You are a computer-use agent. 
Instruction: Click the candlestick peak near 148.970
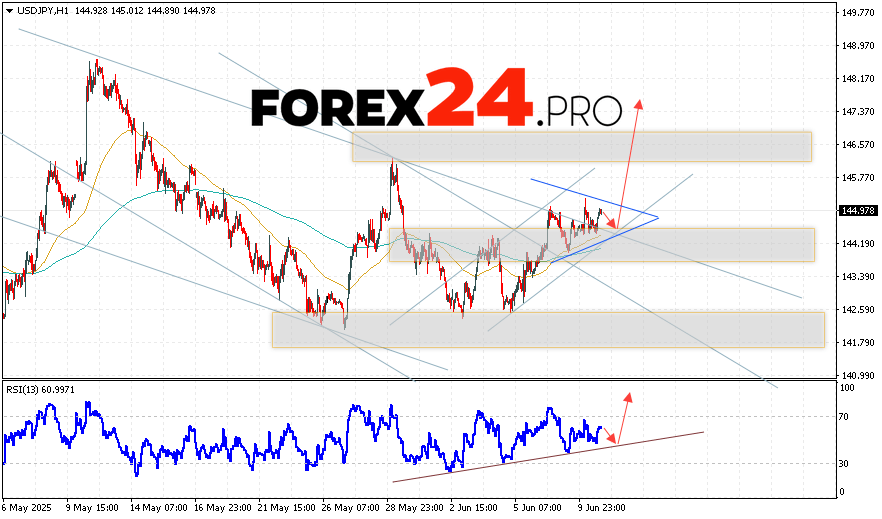[96, 62]
